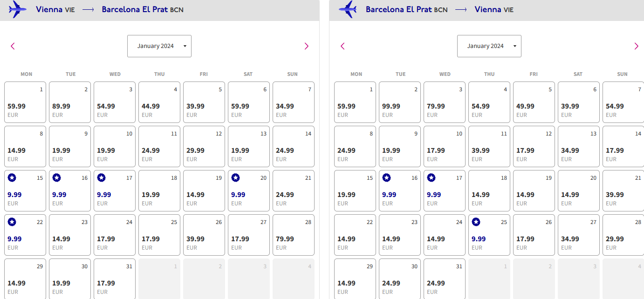Image resolution: width=644 pixels, height=299 pixels.
Task: Go to previous month on Barcelona–Vienna calendar
Action: coord(343,46)
